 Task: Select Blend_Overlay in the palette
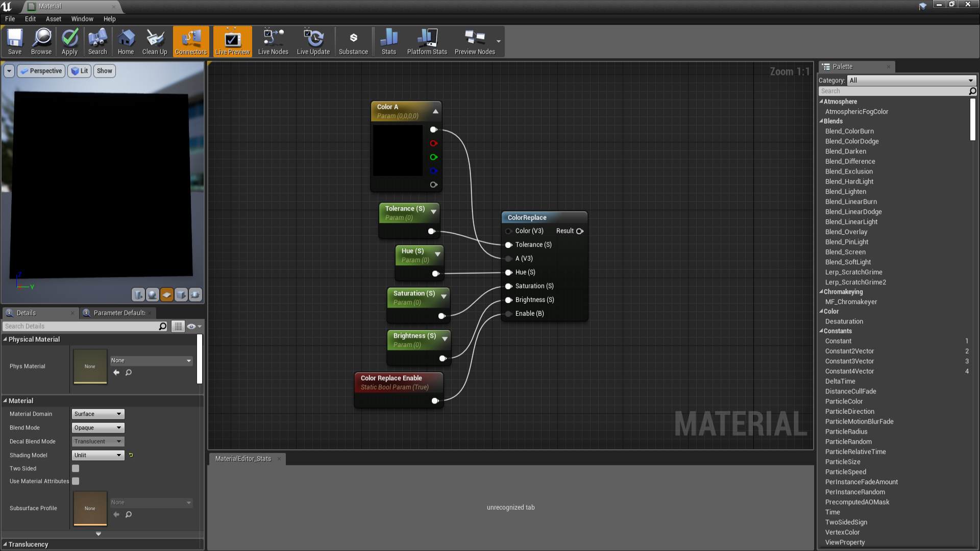[846, 232]
